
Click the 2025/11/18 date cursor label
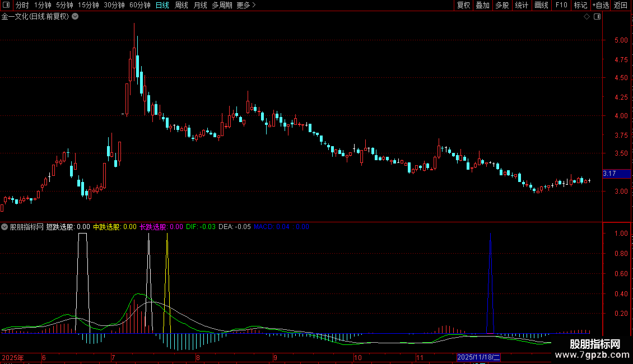point(478,357)
